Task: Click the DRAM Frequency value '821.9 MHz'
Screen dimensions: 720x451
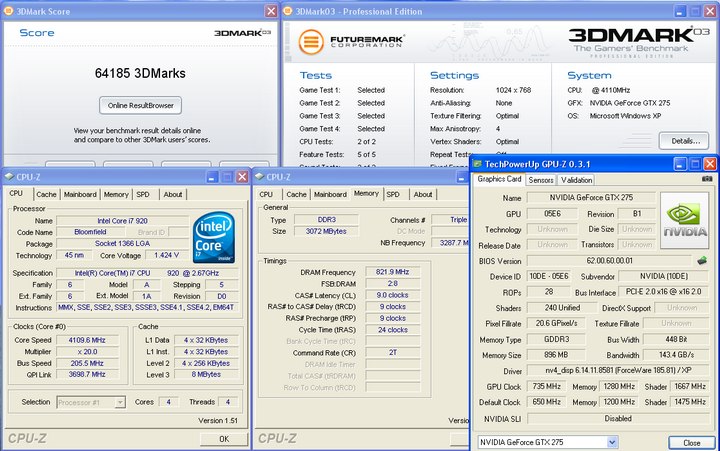Action: [392, 272]
